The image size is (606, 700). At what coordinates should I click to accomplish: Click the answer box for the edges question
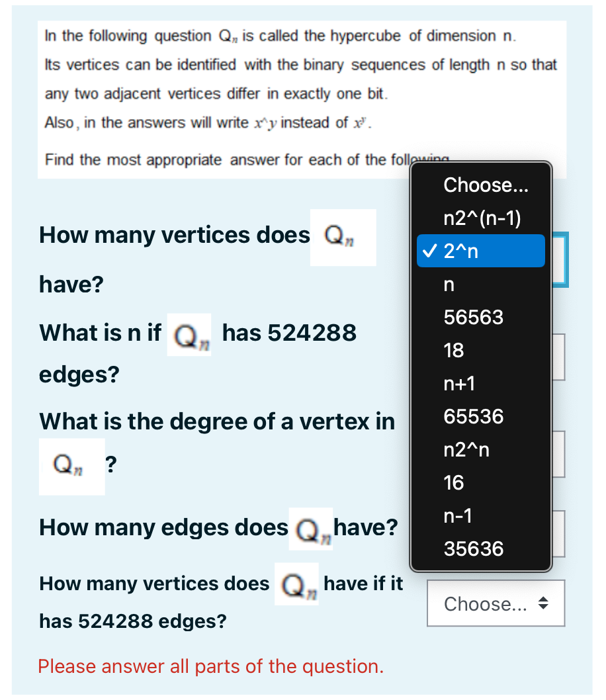(x=560, y=533)
